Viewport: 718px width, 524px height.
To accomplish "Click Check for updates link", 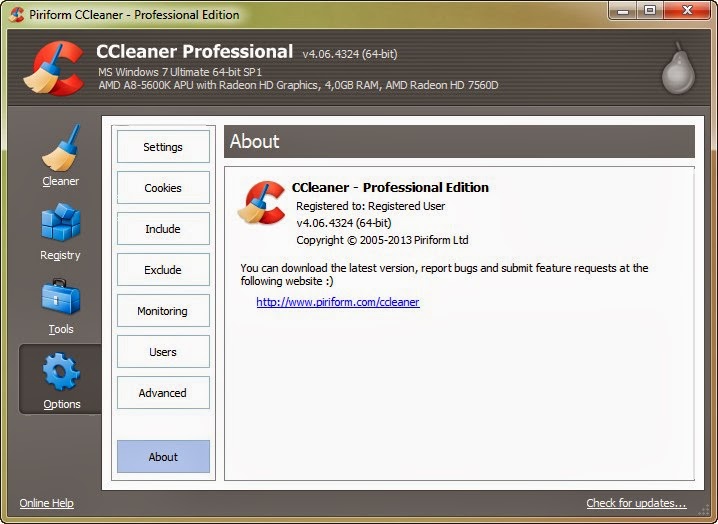I will tap(636, 503).
